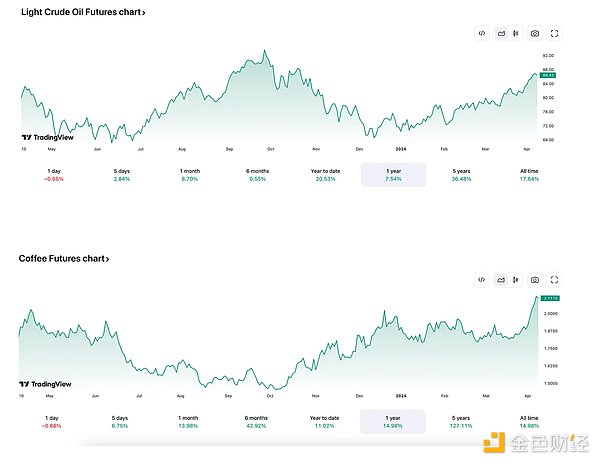Select the 5 years range for Coffee Futures
Image resolution: width=600 pixels, height=464 pixels.
pos(461,421)
